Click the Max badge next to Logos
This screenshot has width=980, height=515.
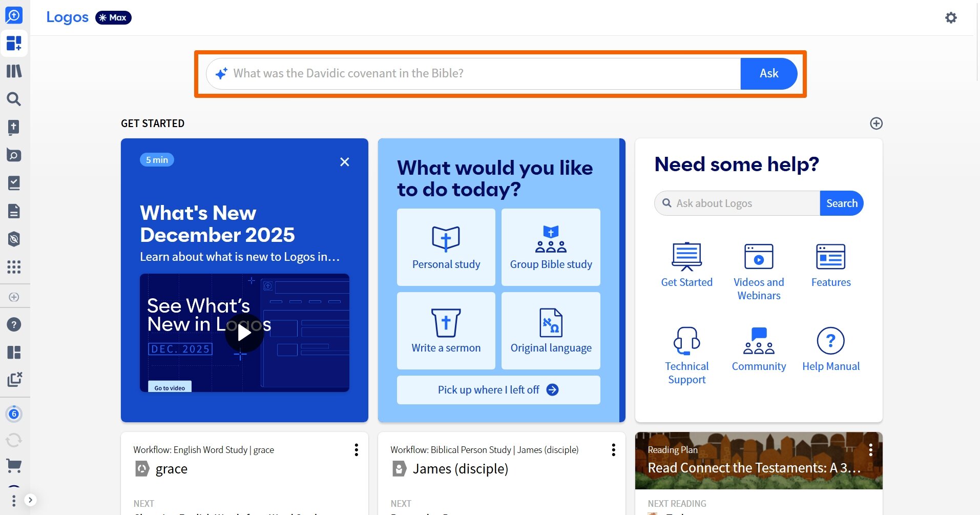[x=113, y=17]
